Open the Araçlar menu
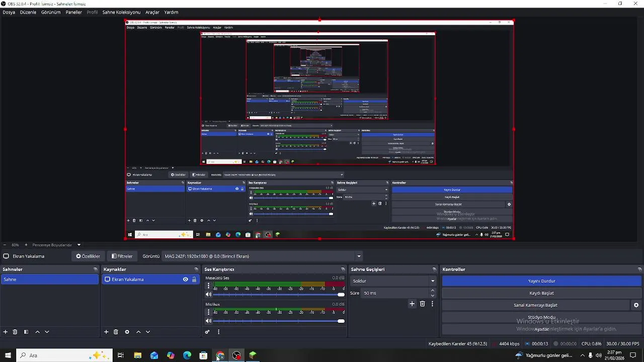 152,12
